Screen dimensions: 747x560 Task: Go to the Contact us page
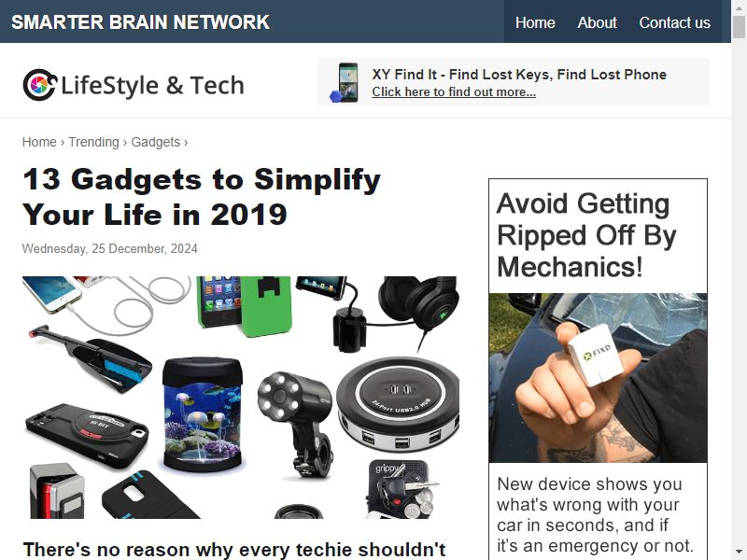[674, 22]
